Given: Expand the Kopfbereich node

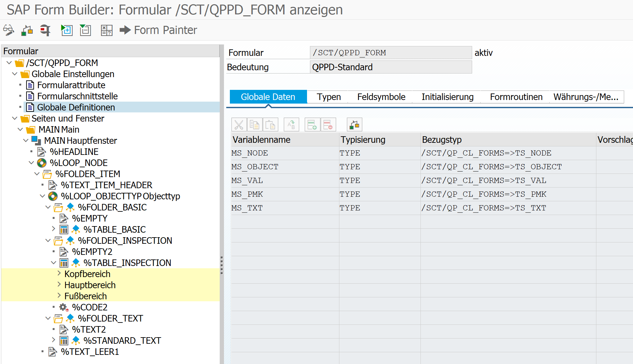Looking at the screenshot, I should pyautogui.click(x=59, y=273).
